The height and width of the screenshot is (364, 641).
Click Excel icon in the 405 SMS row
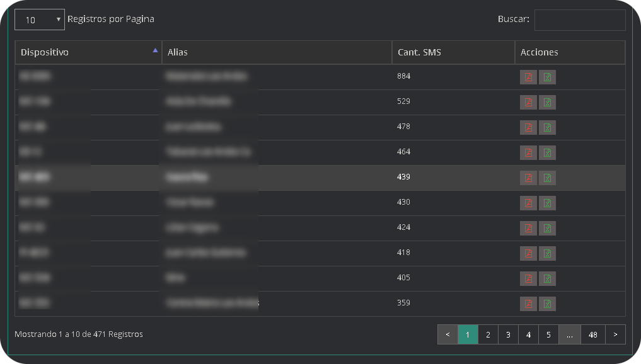click(x=547, y=278)
